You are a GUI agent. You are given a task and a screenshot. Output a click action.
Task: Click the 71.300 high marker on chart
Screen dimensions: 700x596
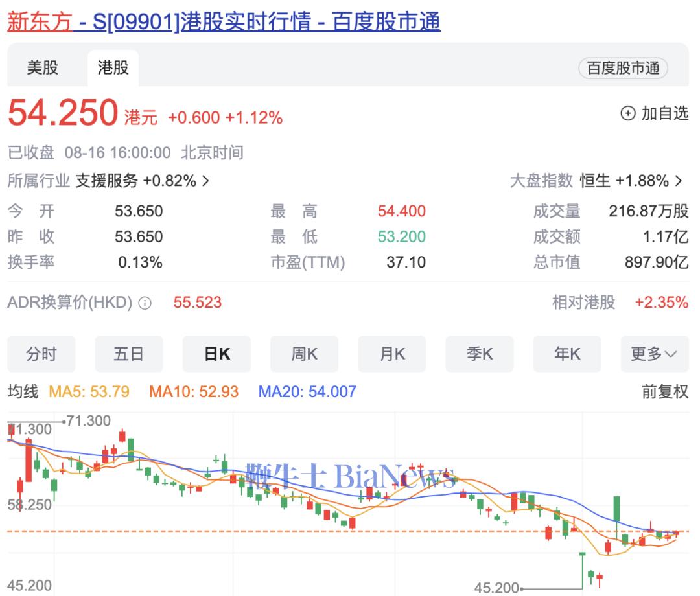[x=88, y=420]
